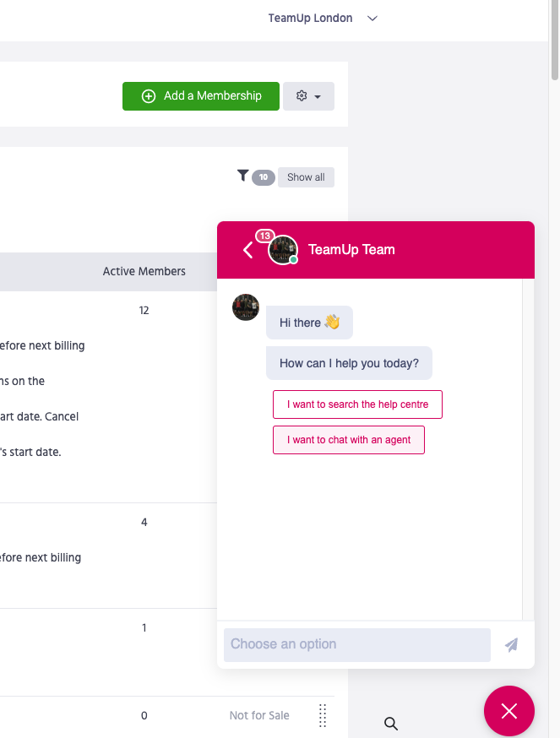Click the 'How can I help you today?' message
This screenshot has height=738, width=560.
349,363
